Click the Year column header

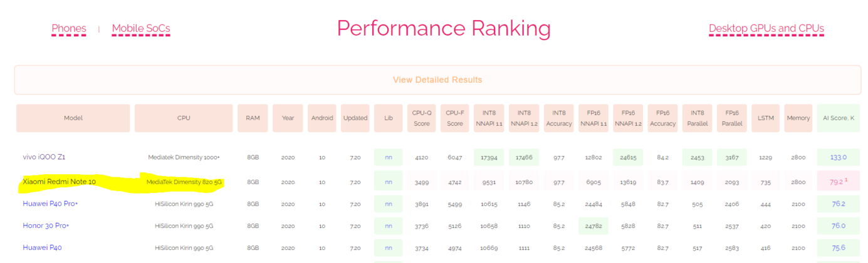point(288,118)
